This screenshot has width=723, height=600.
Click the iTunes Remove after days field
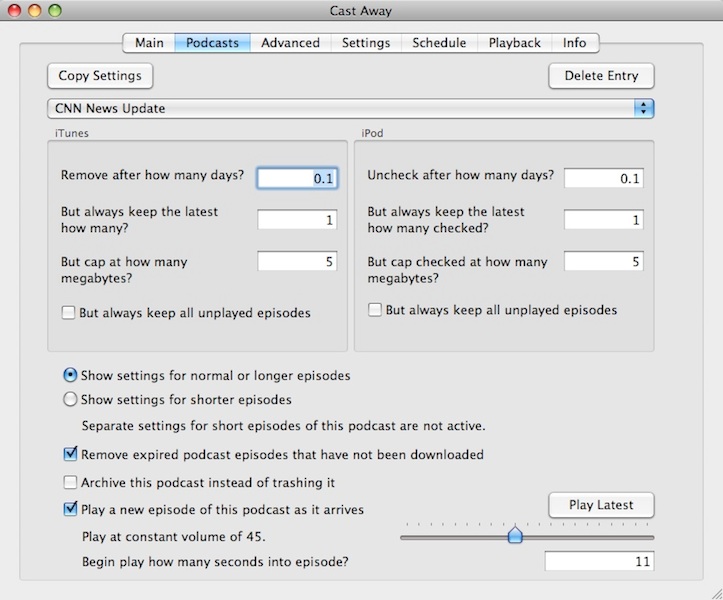(297, 178)
